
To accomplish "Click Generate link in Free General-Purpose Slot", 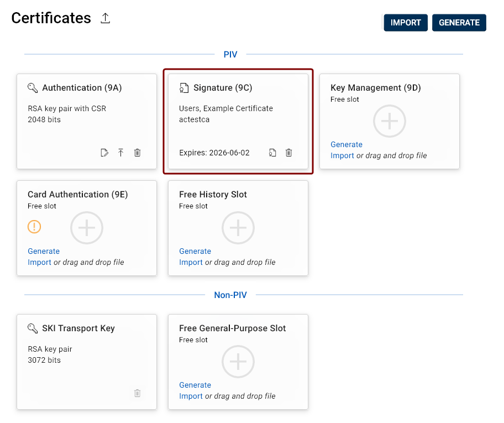I will tap(195, 385).
